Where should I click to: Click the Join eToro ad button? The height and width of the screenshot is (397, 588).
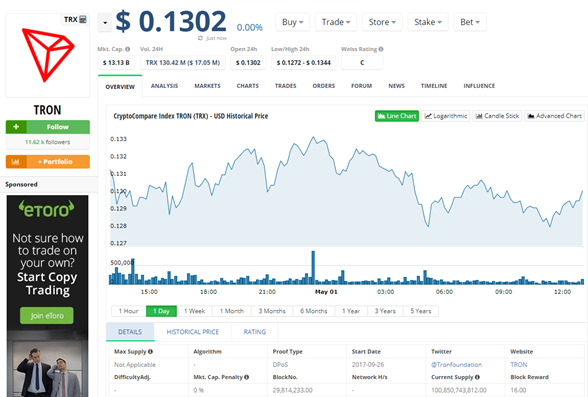click(47, 316)
